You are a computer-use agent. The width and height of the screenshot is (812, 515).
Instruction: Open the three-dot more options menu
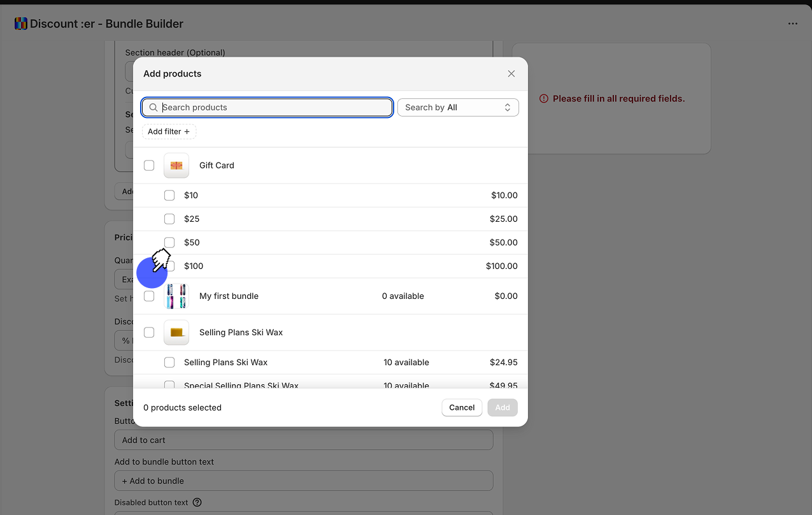[x=792, y=24]
